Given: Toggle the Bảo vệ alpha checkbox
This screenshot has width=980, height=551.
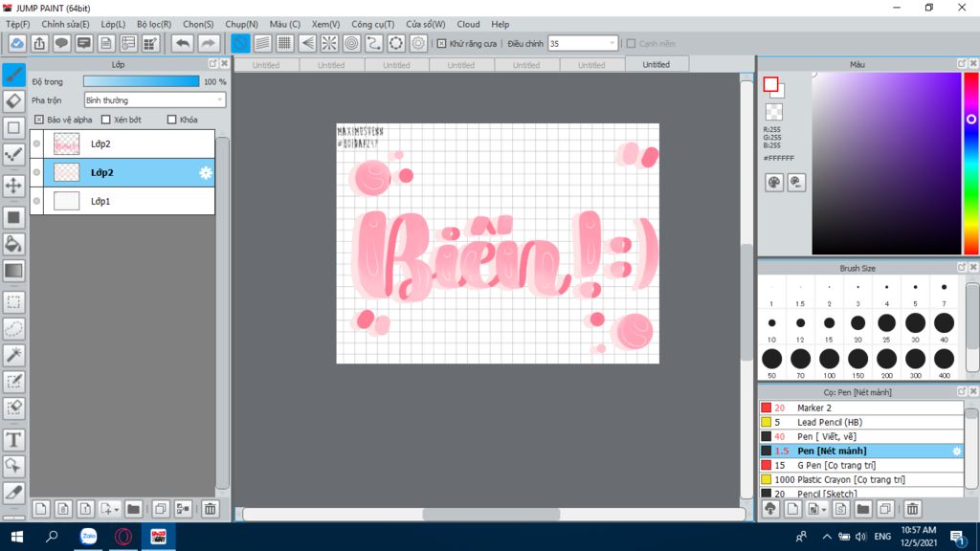Looking at the screenshot, I should point(39,120).
